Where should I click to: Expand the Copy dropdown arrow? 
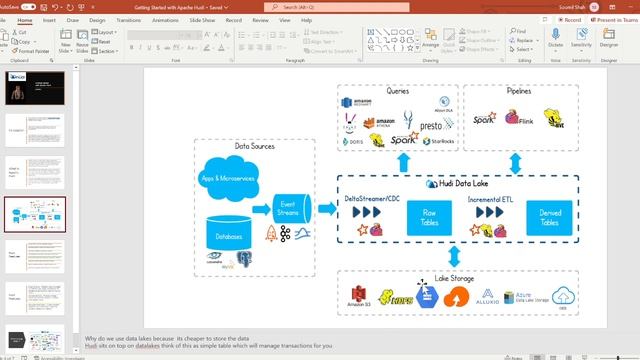click(x=35, y=42)
